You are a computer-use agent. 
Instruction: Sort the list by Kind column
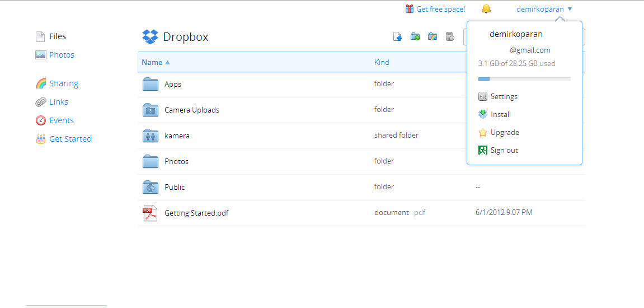pyautogui.click(x=382, y=63)
